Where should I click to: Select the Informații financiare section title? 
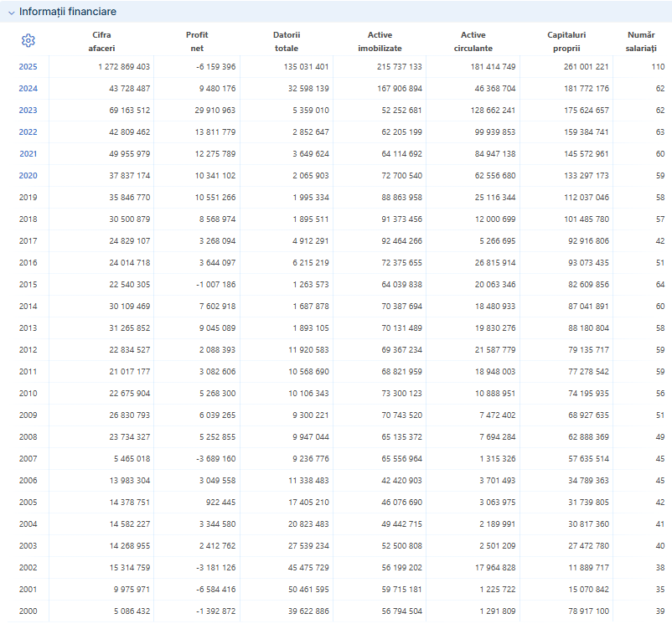coord(68,12)
